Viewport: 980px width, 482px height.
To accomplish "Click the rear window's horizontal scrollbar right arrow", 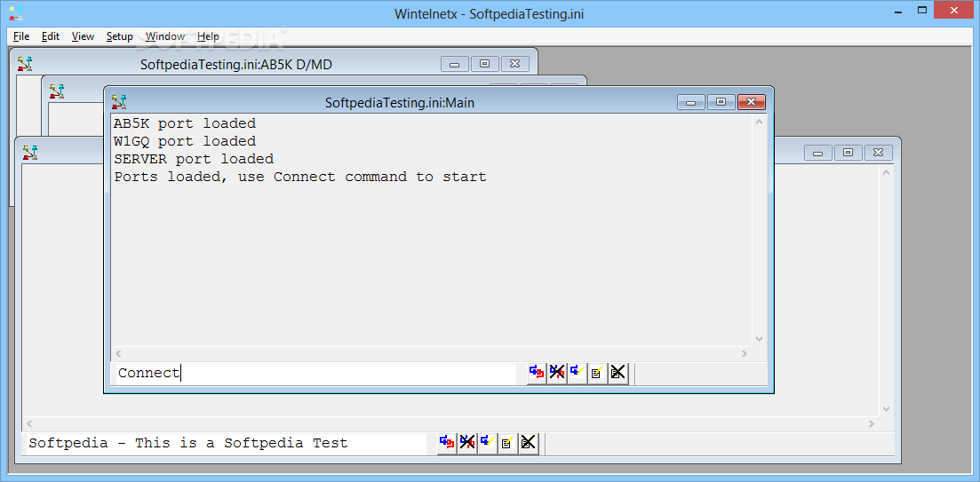I will click(x=872, y=424).
